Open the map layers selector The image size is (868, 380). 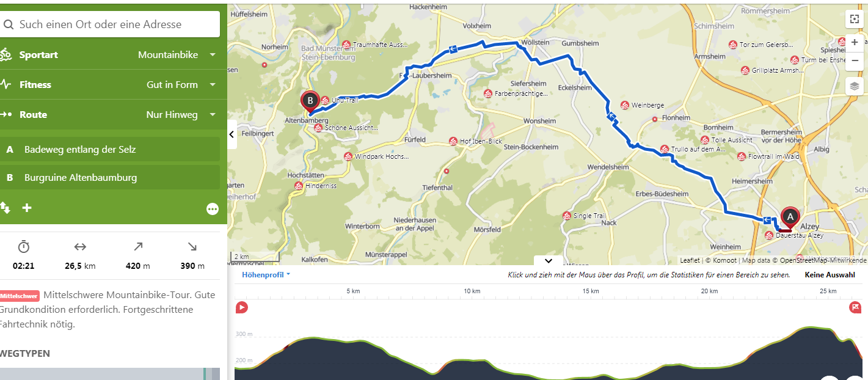pyautogui.click(x=854, y=86)
